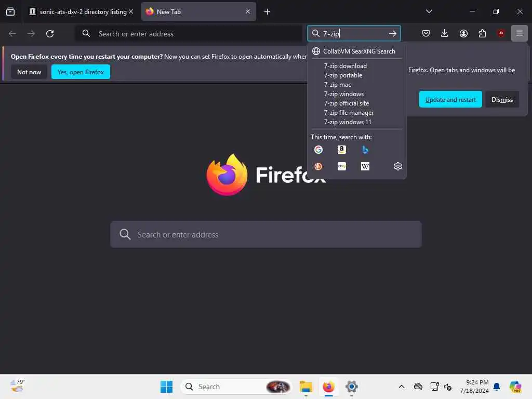Screen dimensions: 532x399
Task: Click the forward navigation arrow
Action: 31,34
